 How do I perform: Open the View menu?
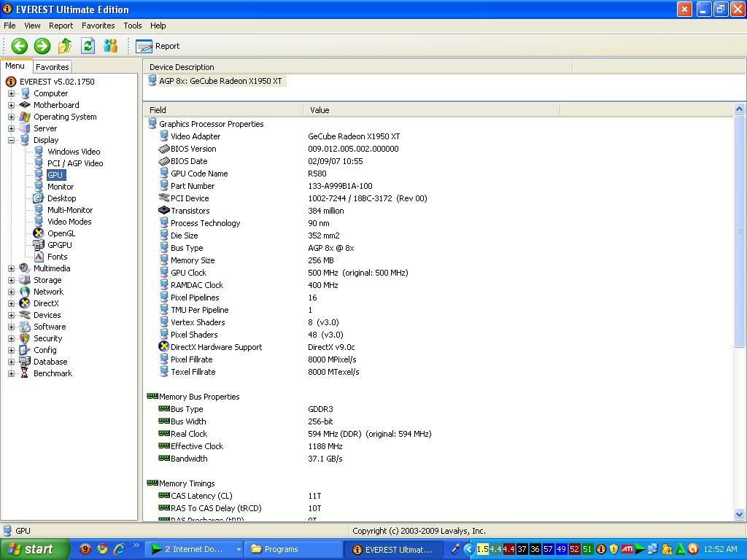32,26
